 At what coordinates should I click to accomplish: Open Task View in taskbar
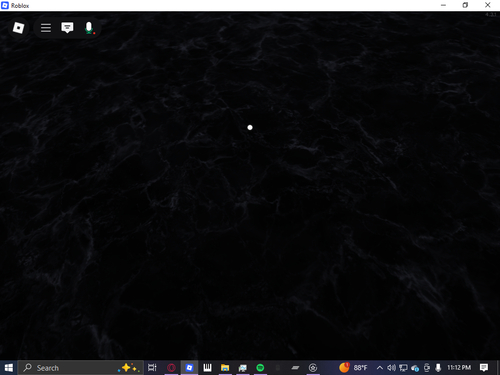[152, 368]
